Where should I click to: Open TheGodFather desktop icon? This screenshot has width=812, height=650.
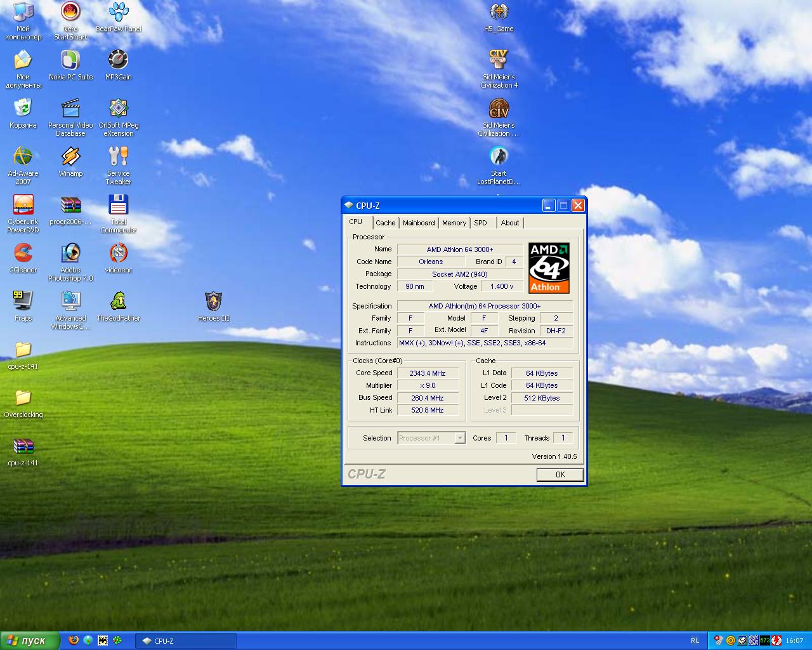click(x=119, y=306)
